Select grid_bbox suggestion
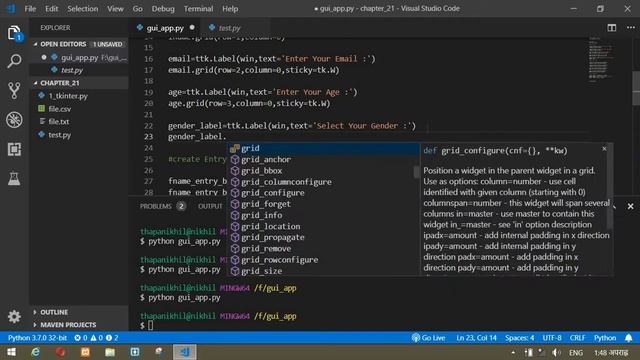The width and height of the screenshot is (640, 360). pyautogui.click(x=323, y=171)
